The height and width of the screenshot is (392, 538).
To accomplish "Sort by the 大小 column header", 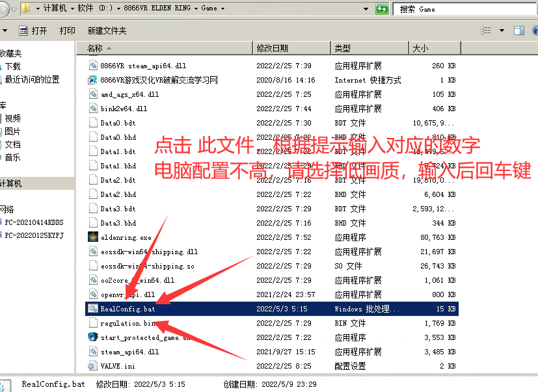I will [435, 48].
